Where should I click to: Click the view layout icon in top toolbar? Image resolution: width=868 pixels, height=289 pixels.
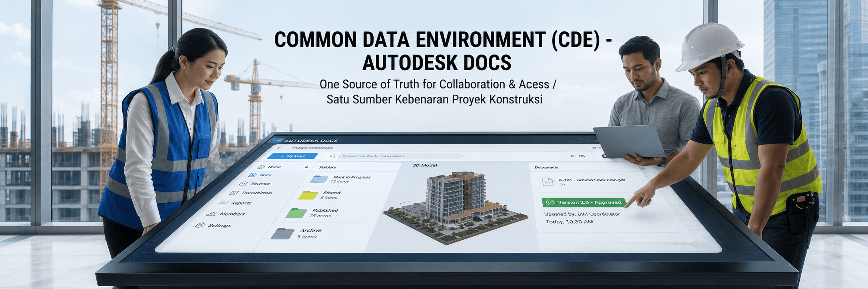582,156
